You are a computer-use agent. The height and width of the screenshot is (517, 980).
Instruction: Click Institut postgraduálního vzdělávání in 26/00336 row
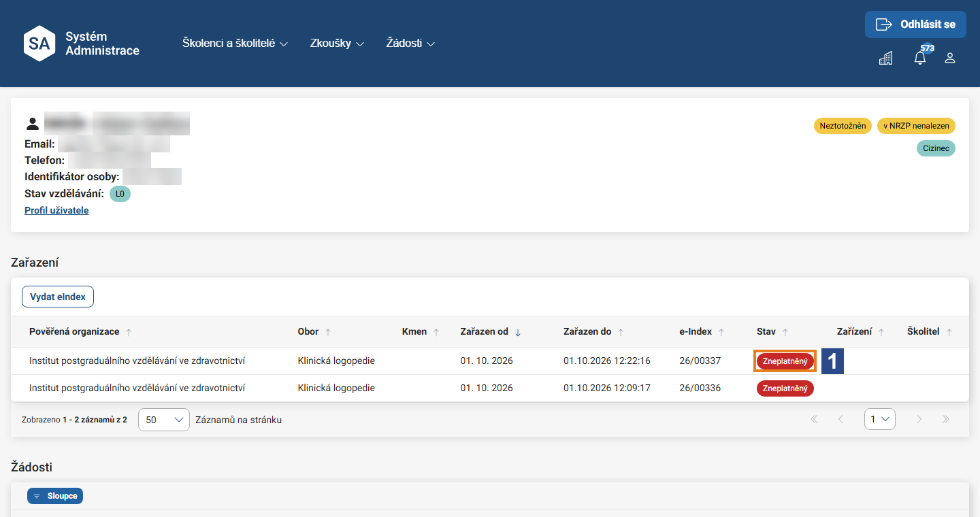pyautogui.click(x=137, y=388)
